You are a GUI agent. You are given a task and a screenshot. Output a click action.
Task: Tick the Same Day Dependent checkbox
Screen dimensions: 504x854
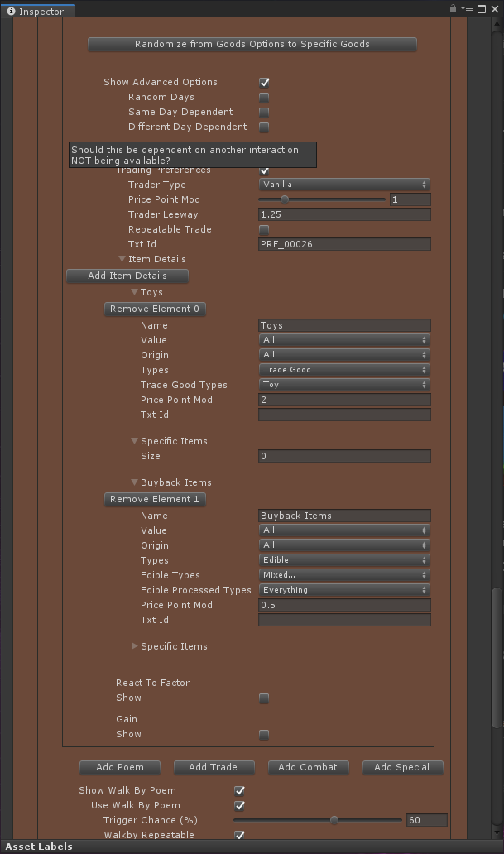coord(264,113)
